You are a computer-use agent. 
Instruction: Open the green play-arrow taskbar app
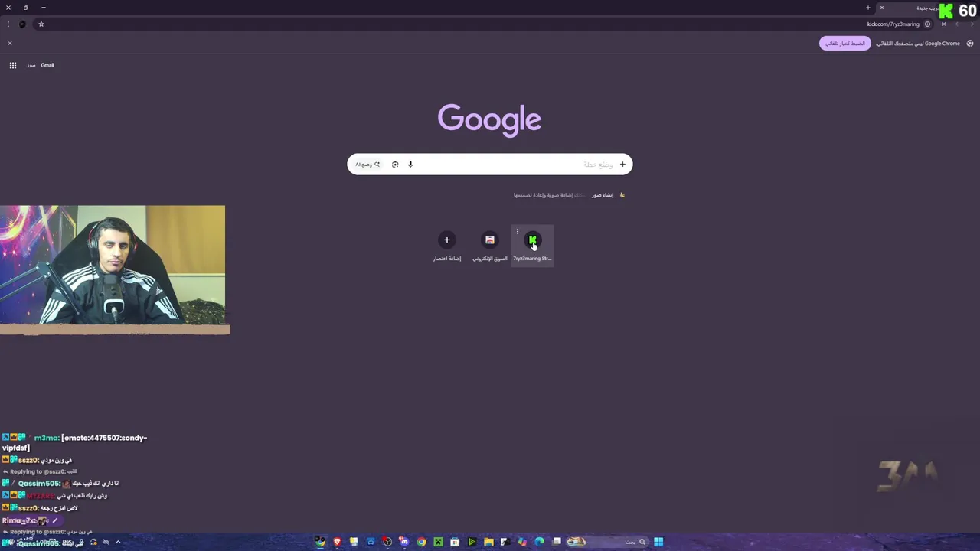click(x=472, y=542)
